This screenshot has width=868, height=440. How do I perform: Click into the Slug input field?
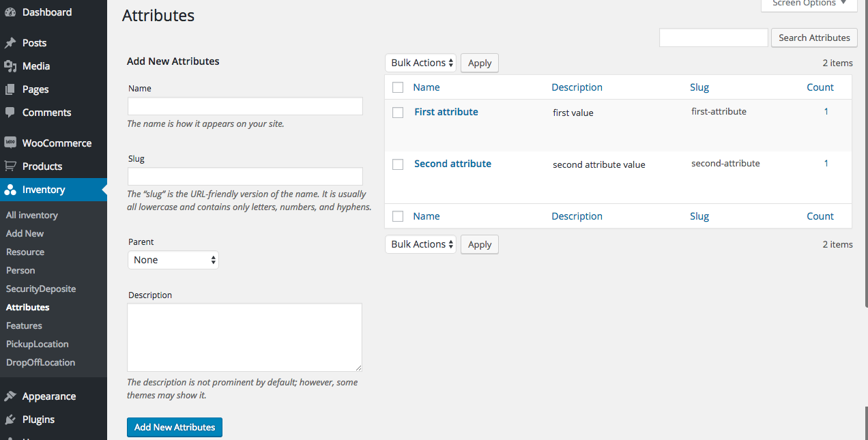point(245,177)
